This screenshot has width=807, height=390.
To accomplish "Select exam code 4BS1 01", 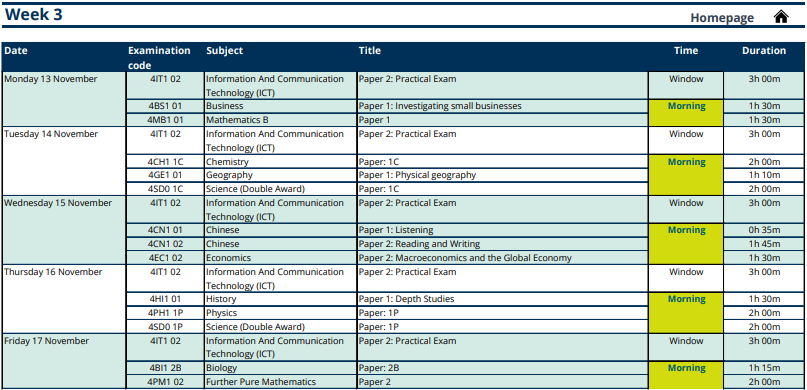I will 165,106.
